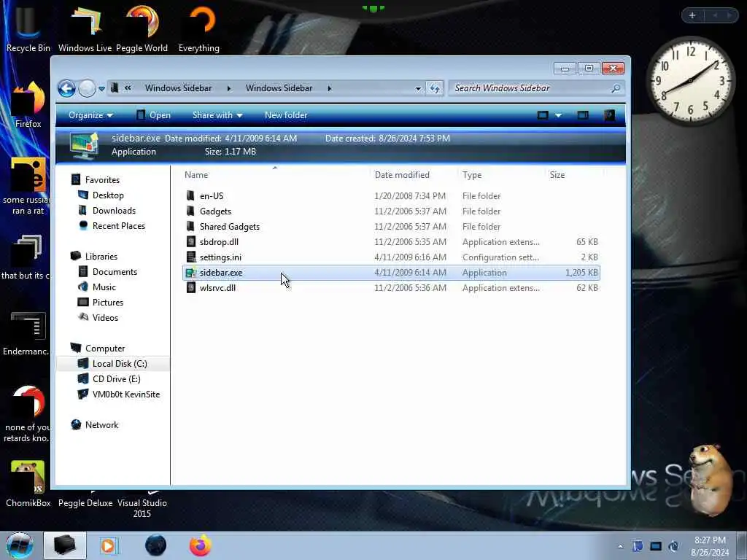Click the Explorer taskbar button
Screen dimensions: 747x560
coord(65,545)
